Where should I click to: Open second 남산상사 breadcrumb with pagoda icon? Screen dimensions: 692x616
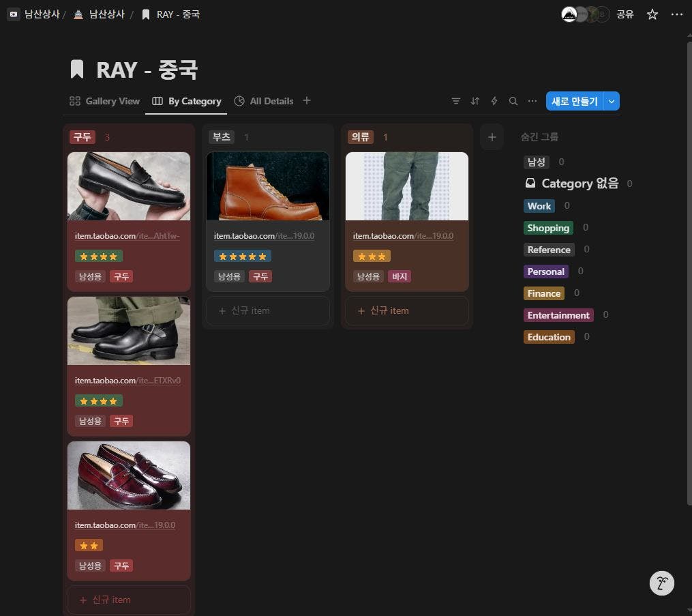tap(100, 14)
